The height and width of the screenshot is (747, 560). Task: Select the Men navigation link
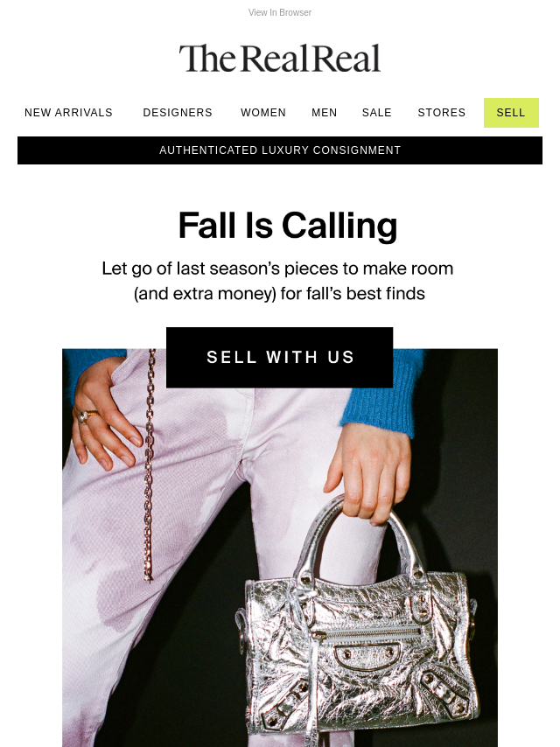[x=324, y=113]
